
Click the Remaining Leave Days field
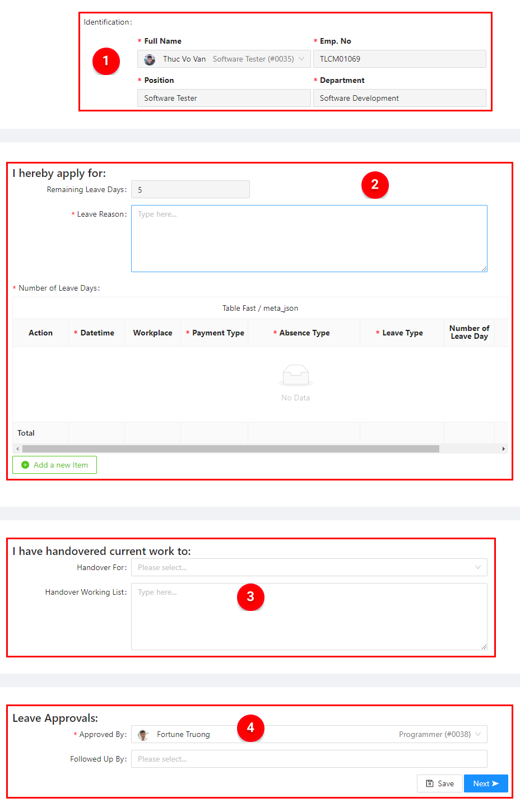190,189
